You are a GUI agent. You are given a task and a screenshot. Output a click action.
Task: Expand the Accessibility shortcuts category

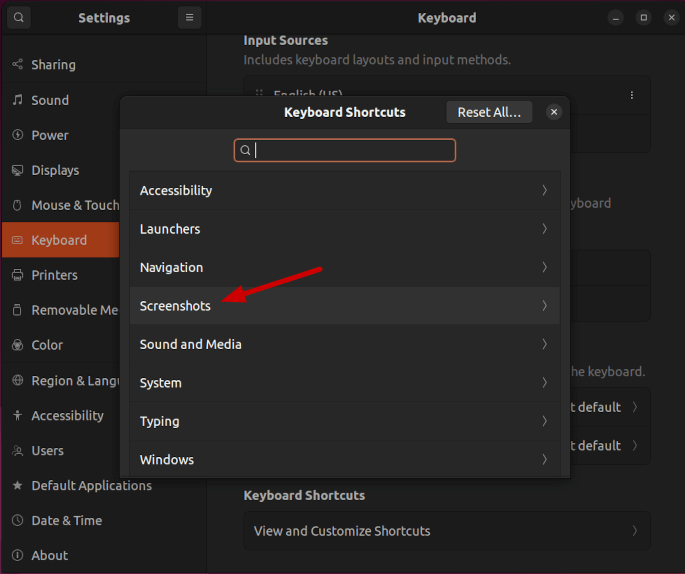click(344, 190)
